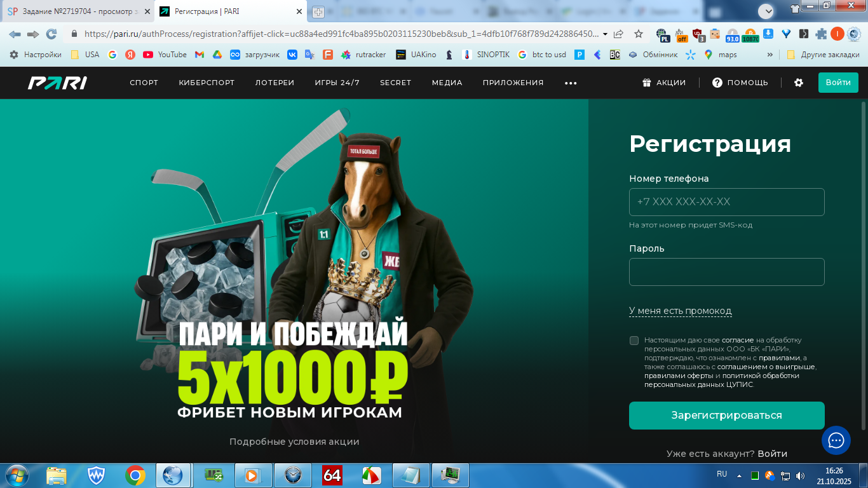The width and height of the screenshot is (868, 488).
Task: Click the share page icon in address bar
Action: click(618, 34)
